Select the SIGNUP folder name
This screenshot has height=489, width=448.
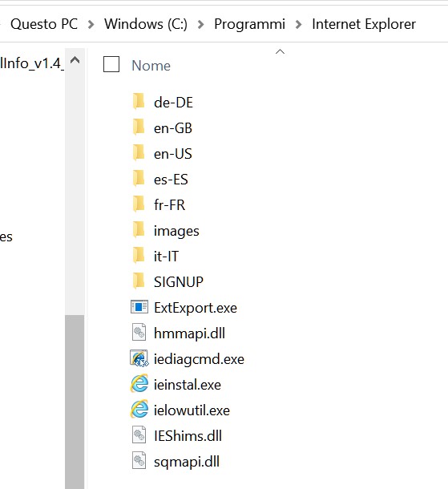click(179, 282)
